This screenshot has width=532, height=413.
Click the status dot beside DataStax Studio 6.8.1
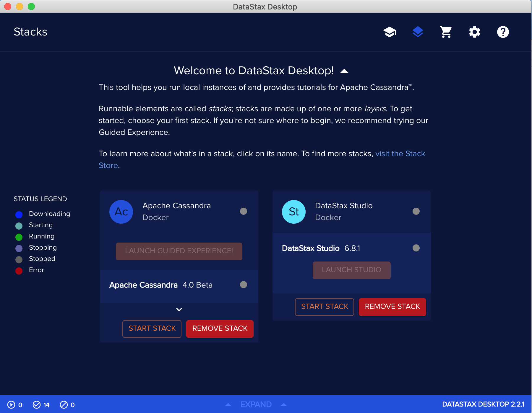416,248
